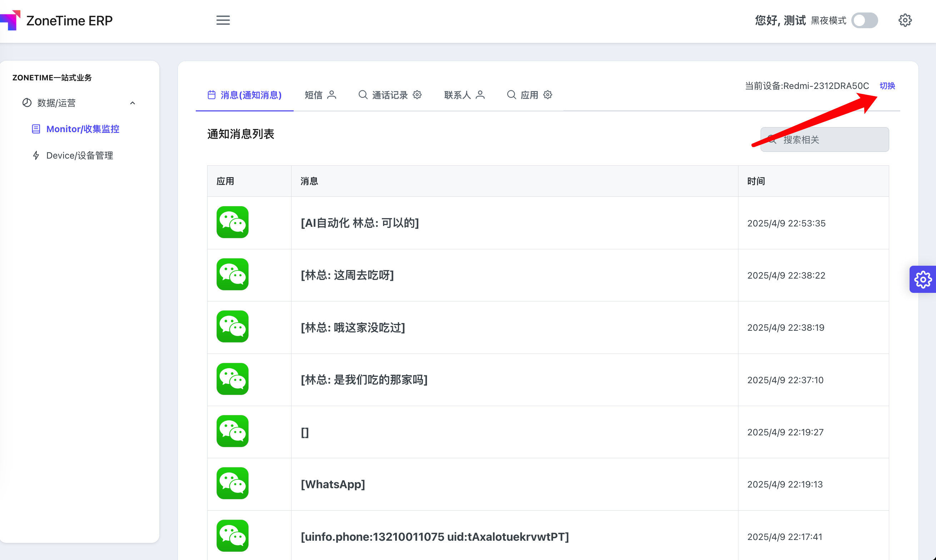Click the person icon beside 短信
Image resolution: width=936 pixels, height=560 pixels.
(x=332, y=95)
